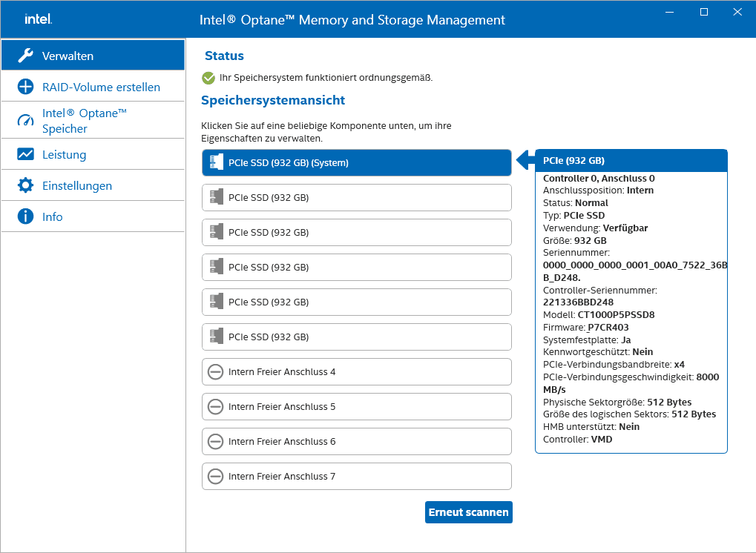This screenshot has height=553, width=756.
Task: Open Einstellungen via its gear icon
Action: pos(25,185)
